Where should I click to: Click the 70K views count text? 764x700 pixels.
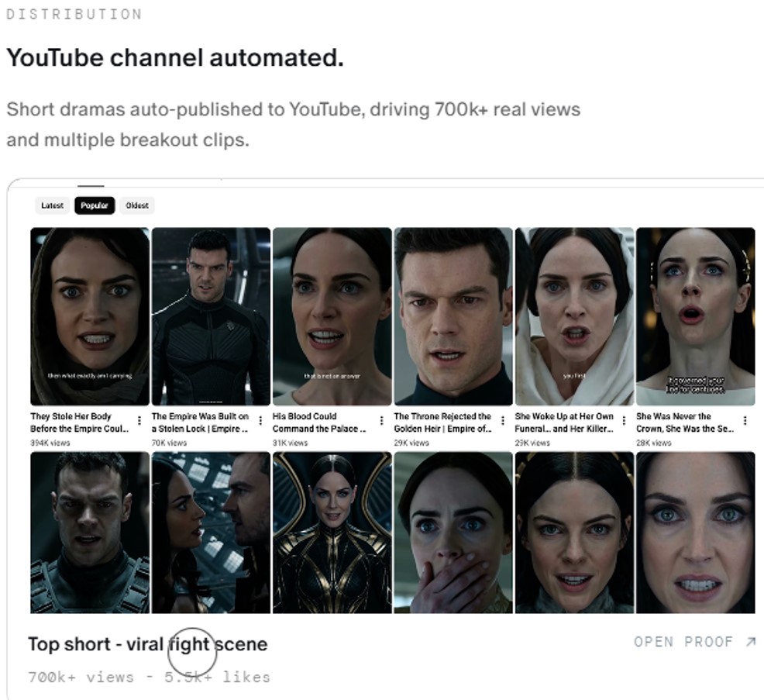[x=169, y=443]
